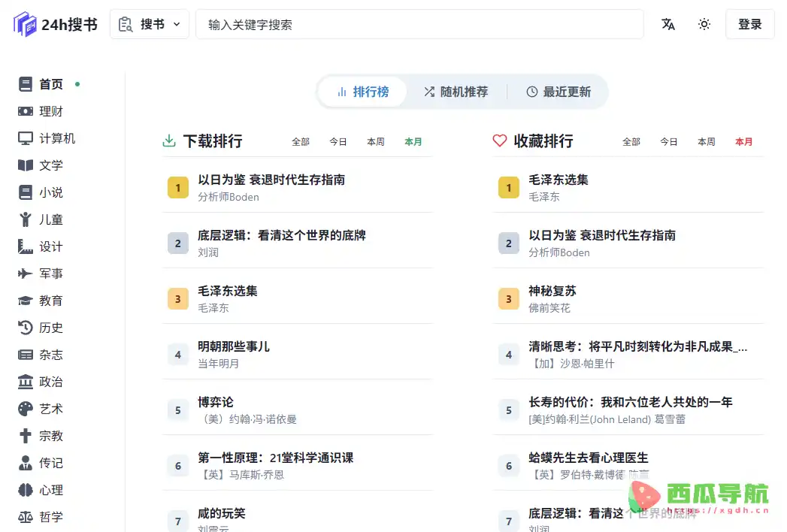This screenshot has height=532, width=787.
Task: Open the 搜书 search type dropdown
Action: coord(150,24)
